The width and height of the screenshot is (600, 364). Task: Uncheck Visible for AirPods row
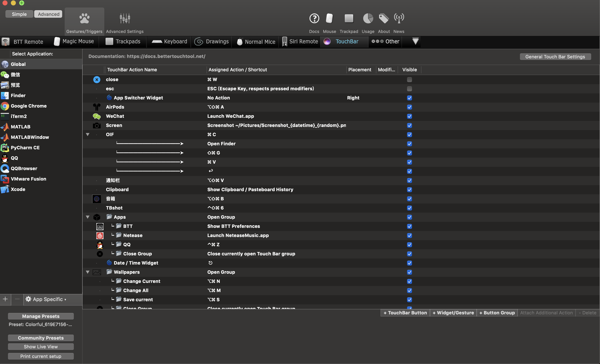tap(409, 107)
